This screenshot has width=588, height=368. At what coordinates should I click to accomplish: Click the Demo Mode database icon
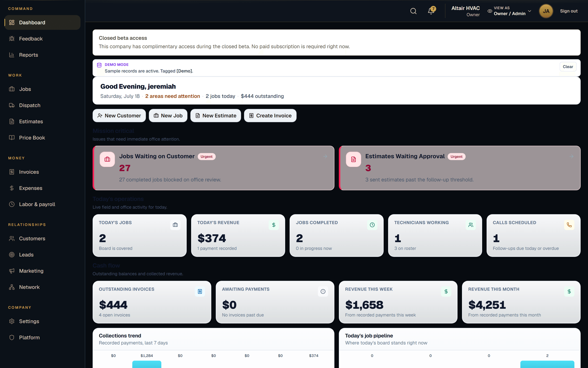click(x=99, y=65)
